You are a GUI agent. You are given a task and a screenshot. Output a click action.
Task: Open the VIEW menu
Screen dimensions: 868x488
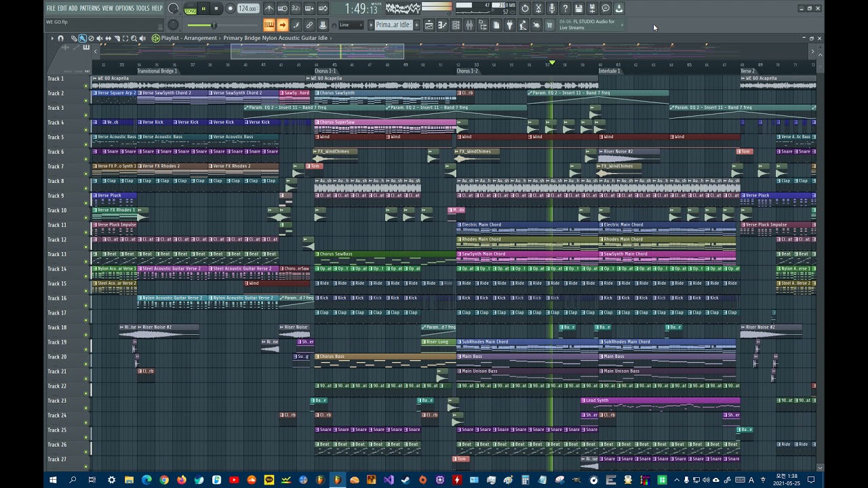point(108,8)
